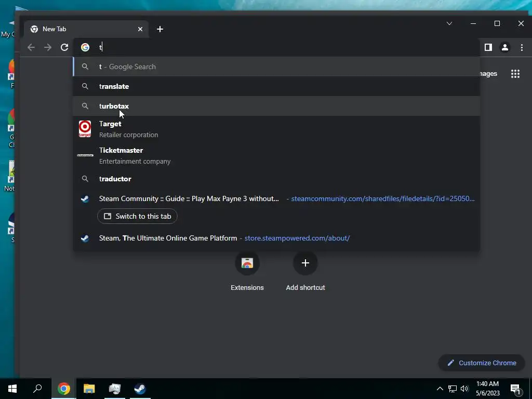Click the taskbar icon between Explorer and Steam
This screenshot has width=532, height=399.
115,389
